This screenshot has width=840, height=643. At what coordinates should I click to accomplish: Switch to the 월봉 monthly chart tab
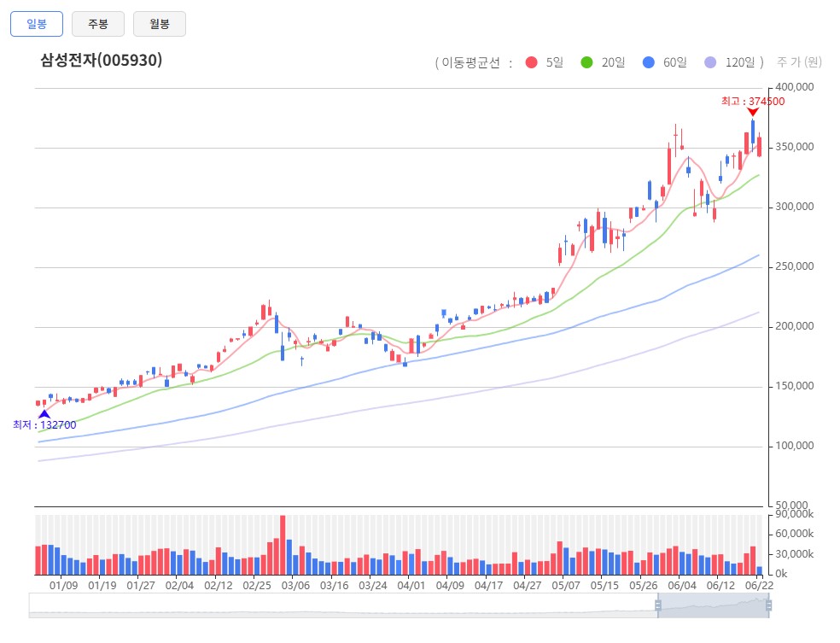click(x=160, y=24)
